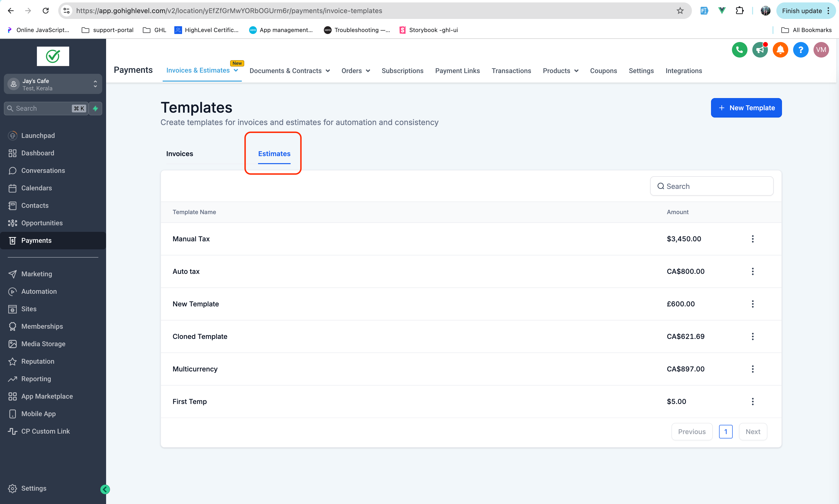
Task: Click the green lightning quick actions icon
Action: coord(95,108)
